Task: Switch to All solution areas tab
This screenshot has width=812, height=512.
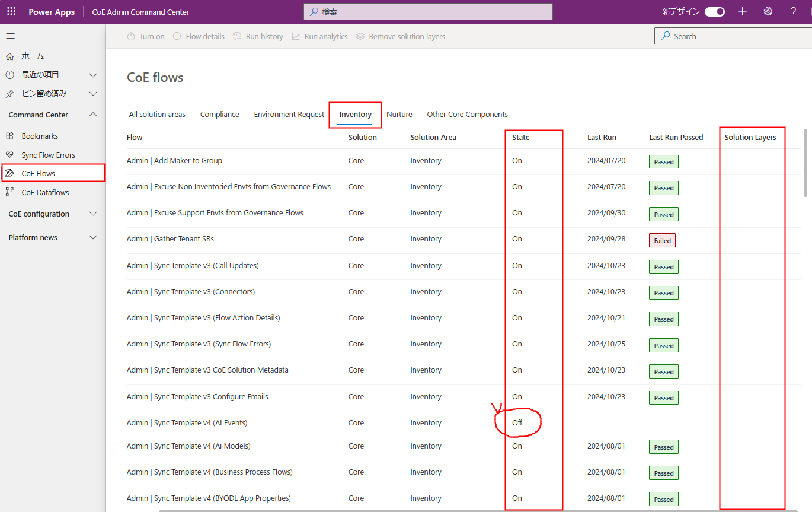Action: point(157,115)
